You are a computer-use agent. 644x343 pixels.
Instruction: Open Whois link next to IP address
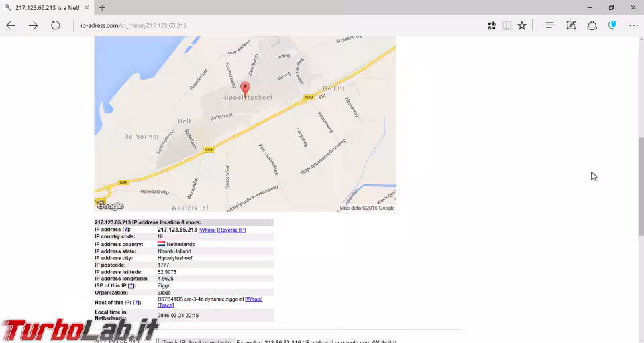coord(207,230)
